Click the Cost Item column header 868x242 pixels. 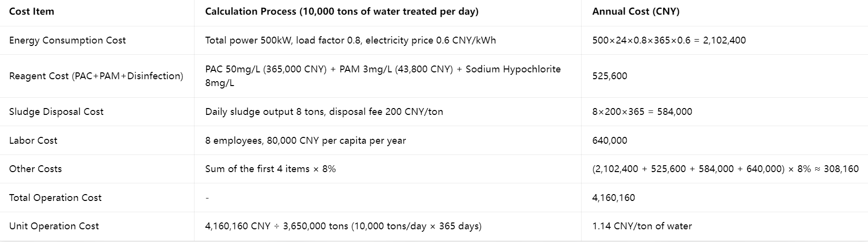pyautogui.click(x=32, y=12)
